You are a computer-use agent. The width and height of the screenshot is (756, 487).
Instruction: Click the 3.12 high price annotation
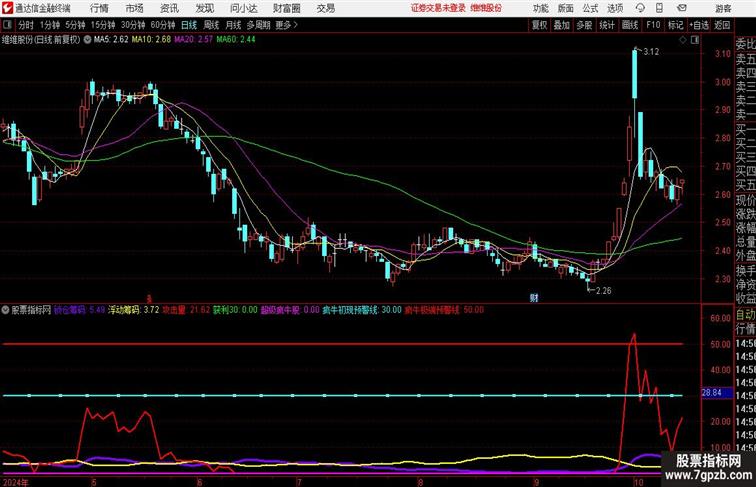pyautogui.click(x=651, y=52)
